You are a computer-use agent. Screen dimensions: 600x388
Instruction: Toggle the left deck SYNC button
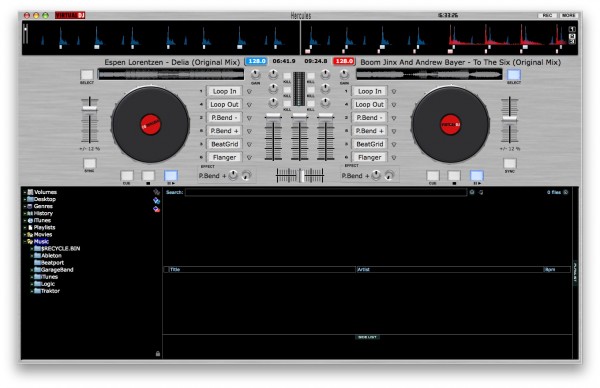[x=90, y=163]
